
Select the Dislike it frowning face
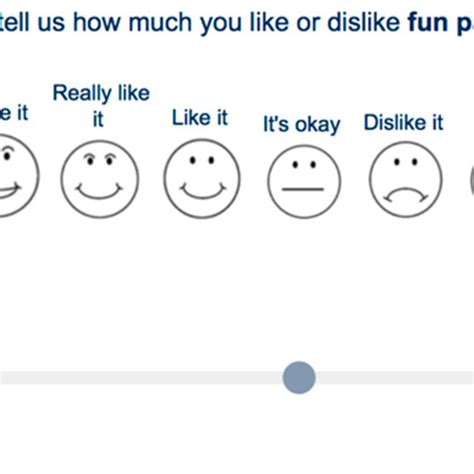point(406,179)
